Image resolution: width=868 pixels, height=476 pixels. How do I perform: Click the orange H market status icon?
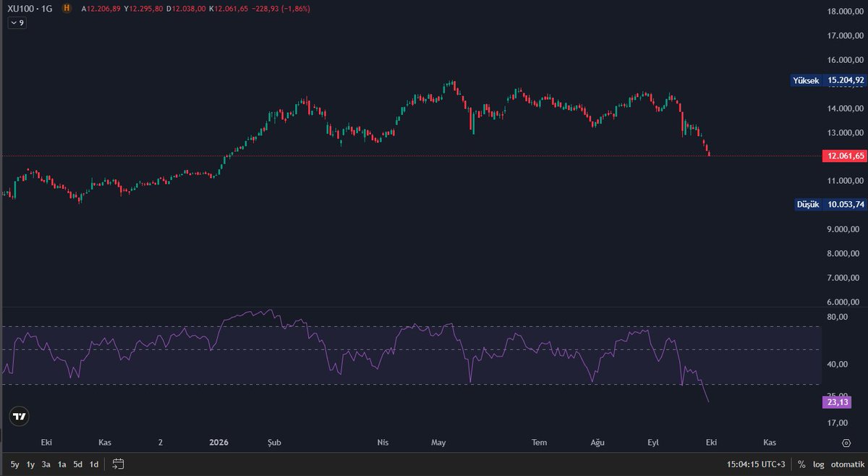point(67,9)
